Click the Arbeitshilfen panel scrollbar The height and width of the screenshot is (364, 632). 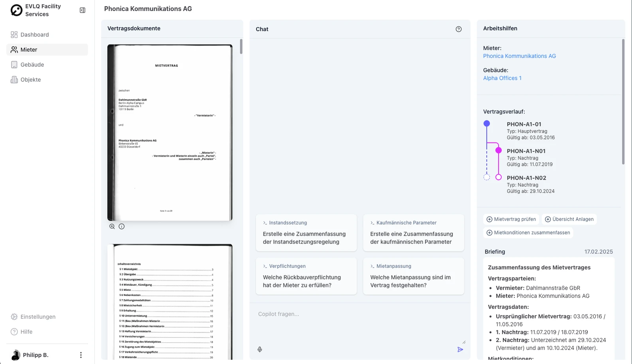(623, 101)
